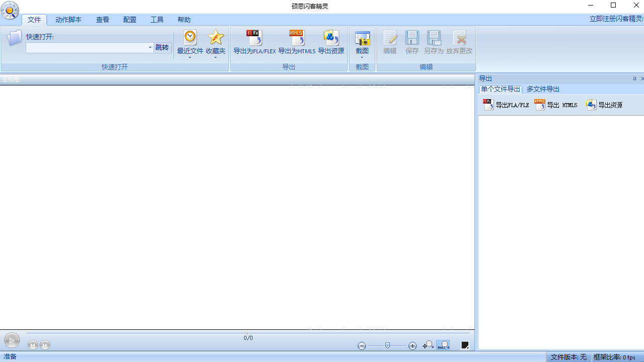Click the fit-to-window zoom icon

[x=428, y=345]
